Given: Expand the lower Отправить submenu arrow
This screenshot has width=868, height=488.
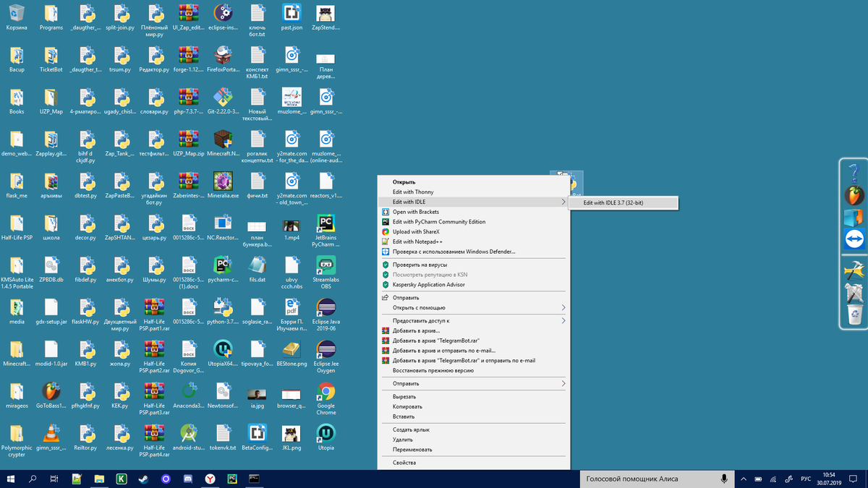Looking at the screenshot, I should click(x=563, y=383).
